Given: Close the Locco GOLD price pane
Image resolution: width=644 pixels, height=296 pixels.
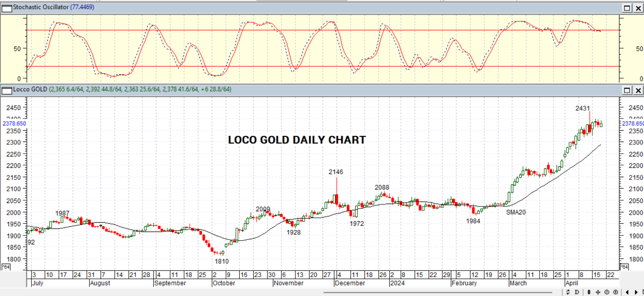Looking at the screenshot, I should (x=638, y=90).
